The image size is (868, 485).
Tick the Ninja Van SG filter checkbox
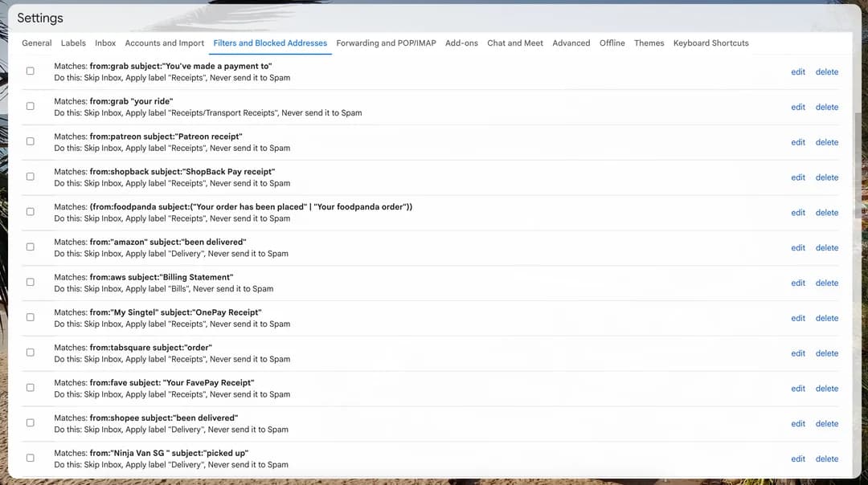(30, 458)
